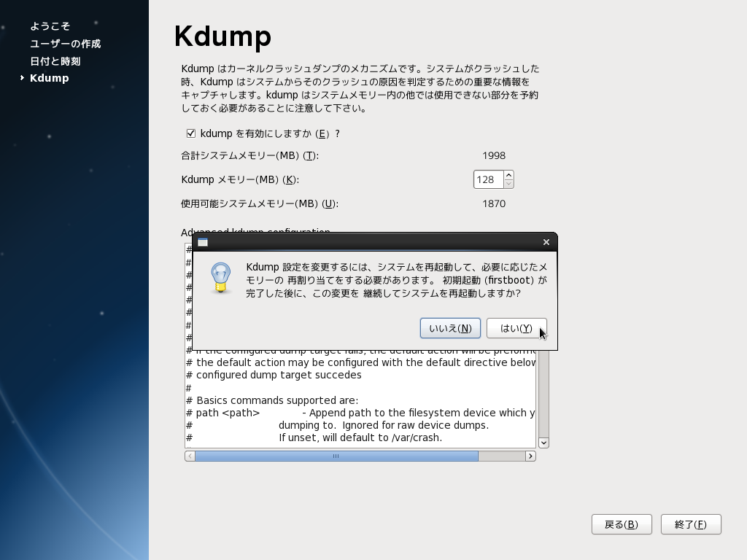Click the 合計システムメモリー(MB) label

coord(249,156)
